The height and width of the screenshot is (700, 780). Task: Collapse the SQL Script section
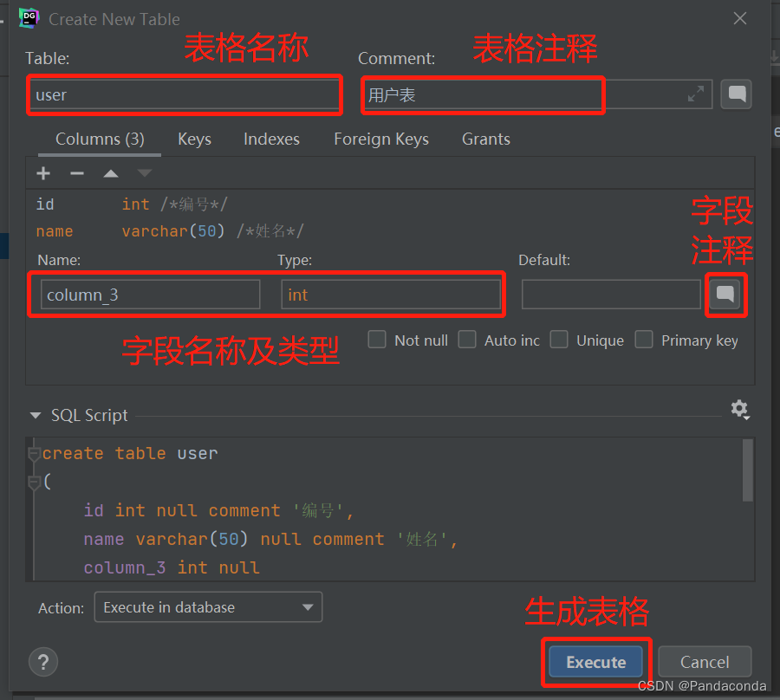click(35, 415)
